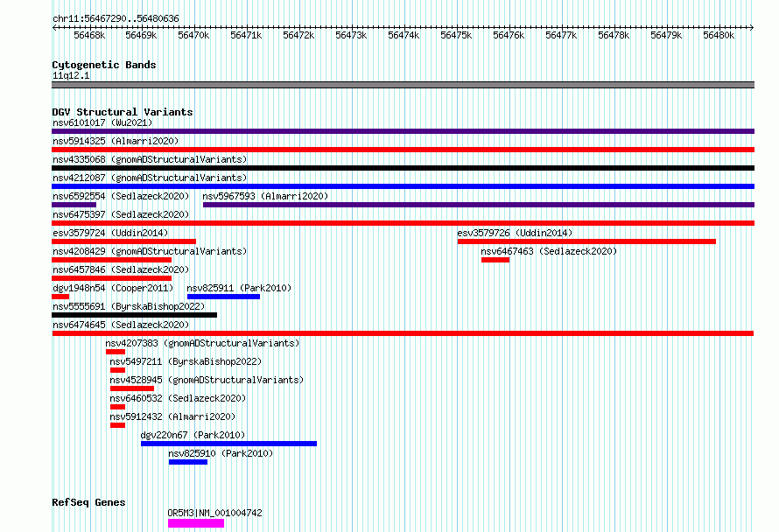This screenshot has width=779, height=532.
Task: Open nsv5912432 (Almarri2020) variant label
Action: click(x=172, y=416)
